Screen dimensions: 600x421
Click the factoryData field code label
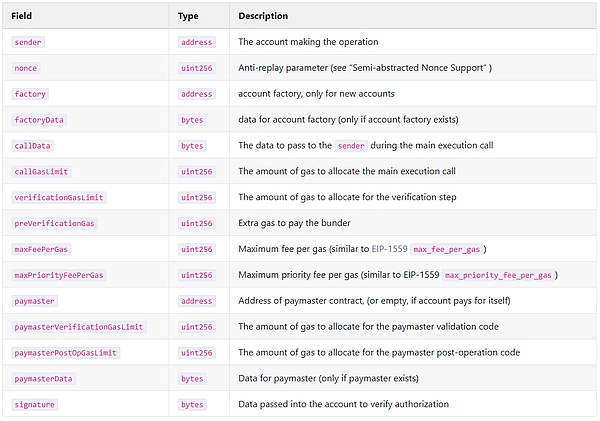coord(39,120)
